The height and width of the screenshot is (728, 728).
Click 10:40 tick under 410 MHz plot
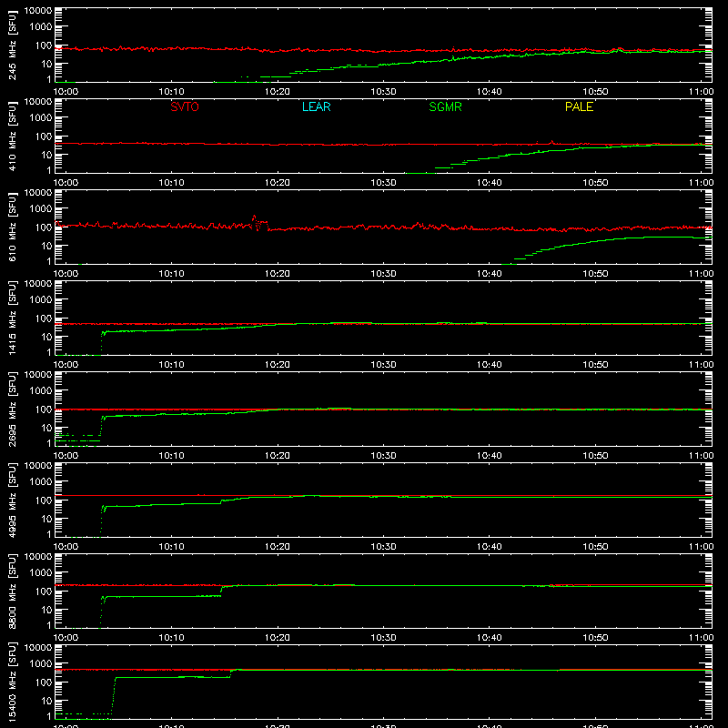click(x=490, y=183)
